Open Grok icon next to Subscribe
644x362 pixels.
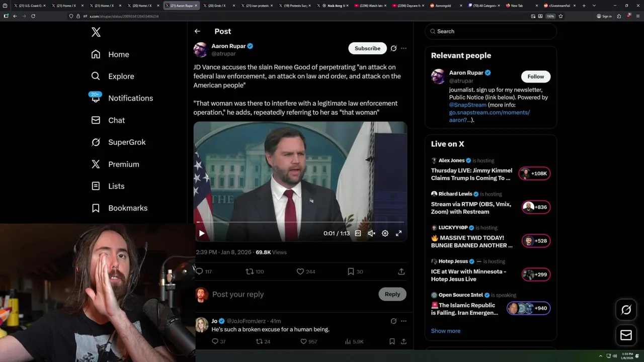pyautogui.click(x=393, y=48)
